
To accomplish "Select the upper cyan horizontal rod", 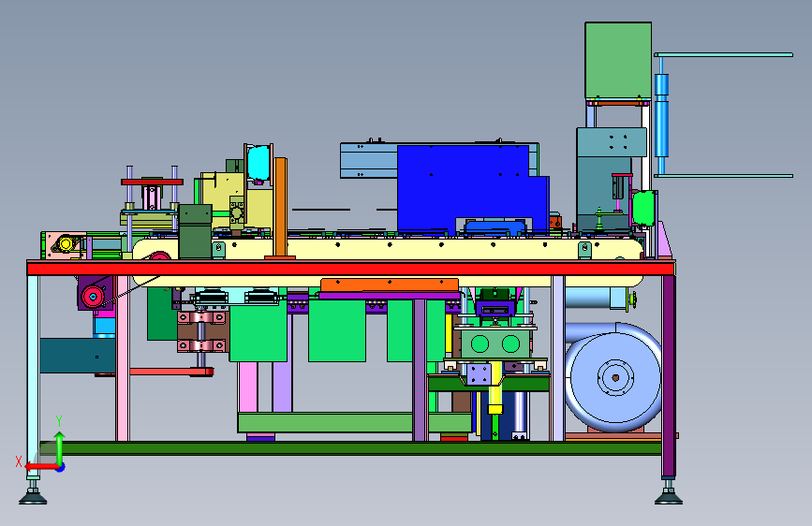I will [723, 55].
